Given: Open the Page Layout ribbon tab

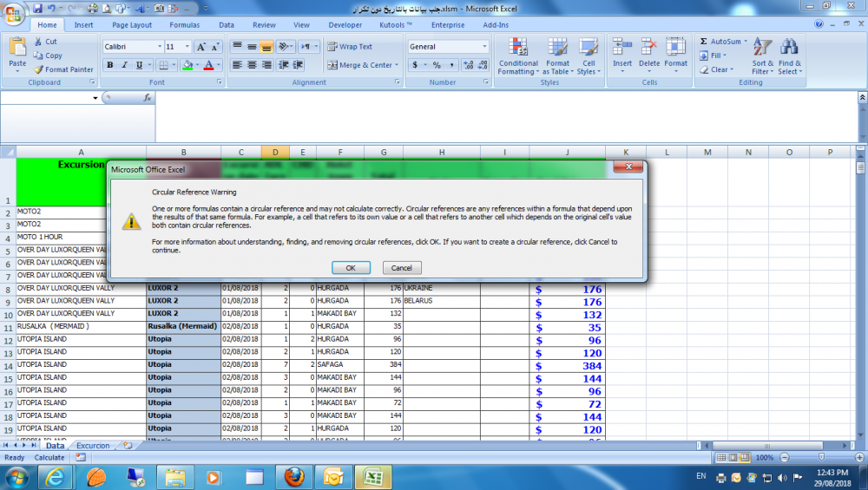Looking at the screenshot, I should pyautogui.click(x=132, y=25).
